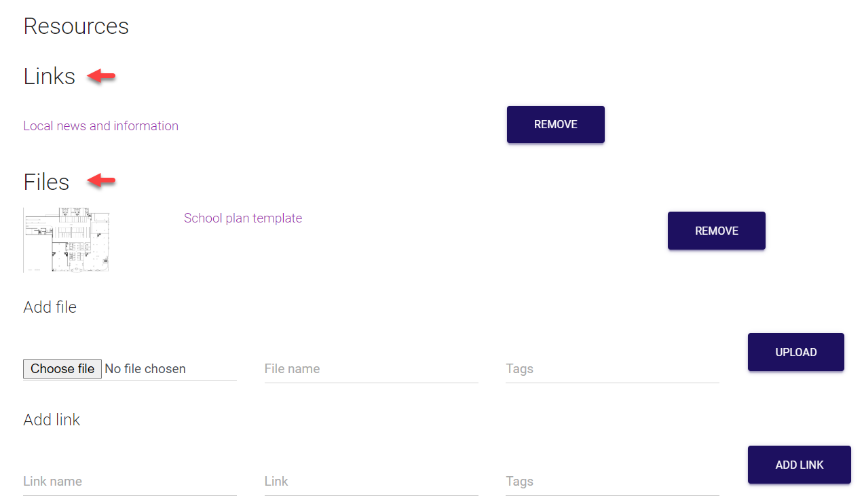
Task: Remove the Local news and information link
Action: (x=555, y=124)
